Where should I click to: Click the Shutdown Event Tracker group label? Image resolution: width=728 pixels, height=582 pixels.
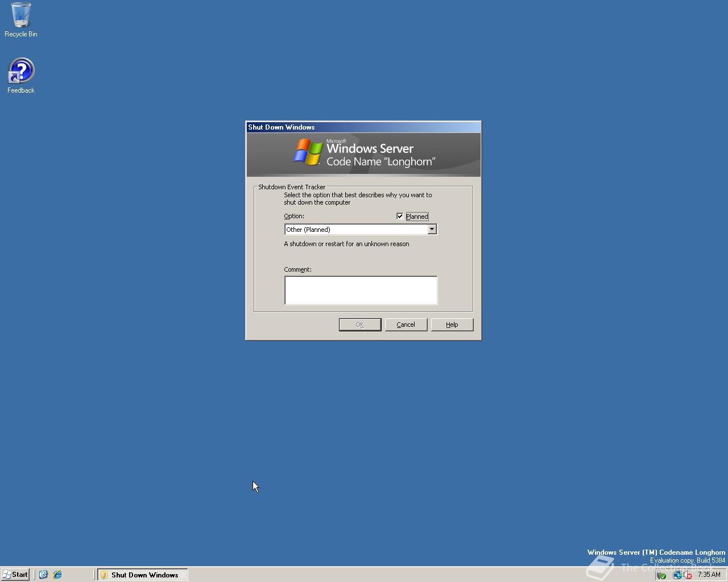[292, 187]
